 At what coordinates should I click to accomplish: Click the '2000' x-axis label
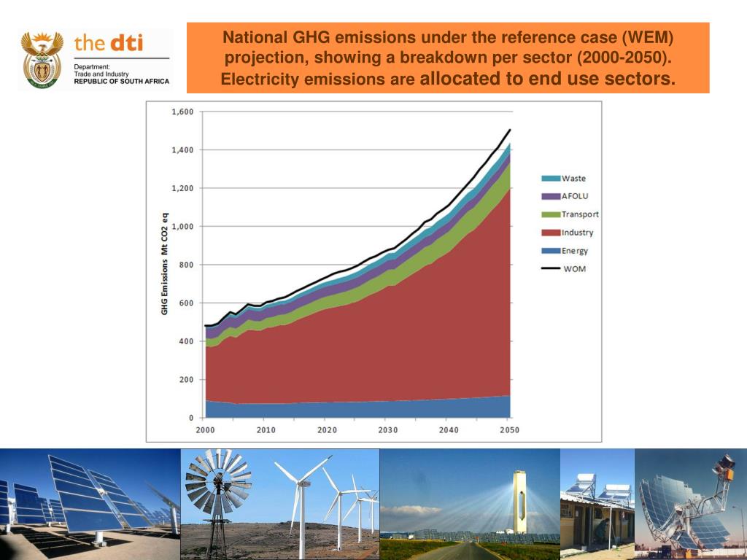205,430
